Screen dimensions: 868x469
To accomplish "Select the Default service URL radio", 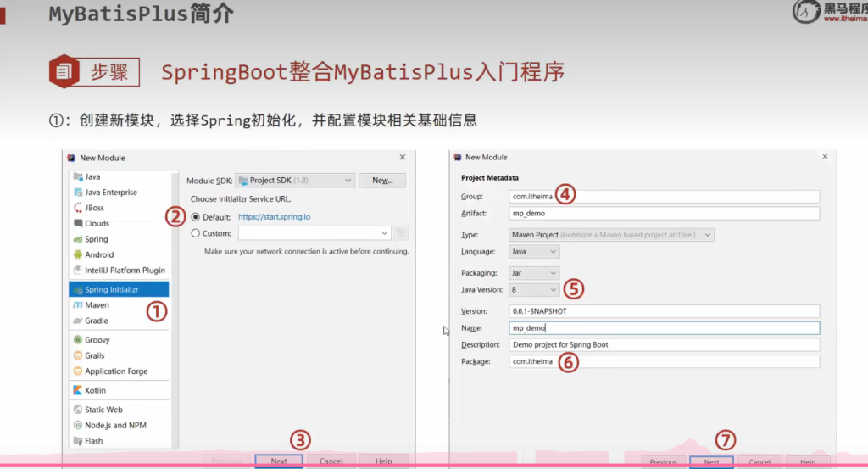I will click(x=196, y=217).
